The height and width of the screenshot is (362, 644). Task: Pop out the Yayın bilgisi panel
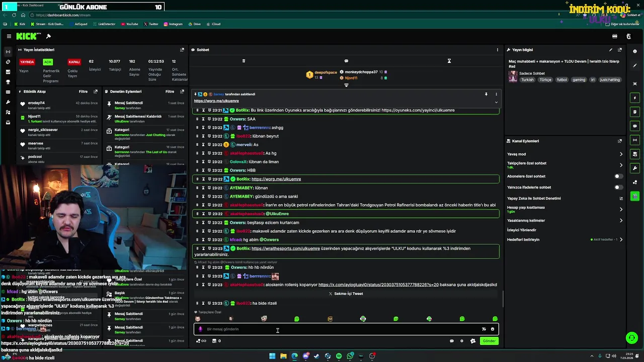click(620, 50)
